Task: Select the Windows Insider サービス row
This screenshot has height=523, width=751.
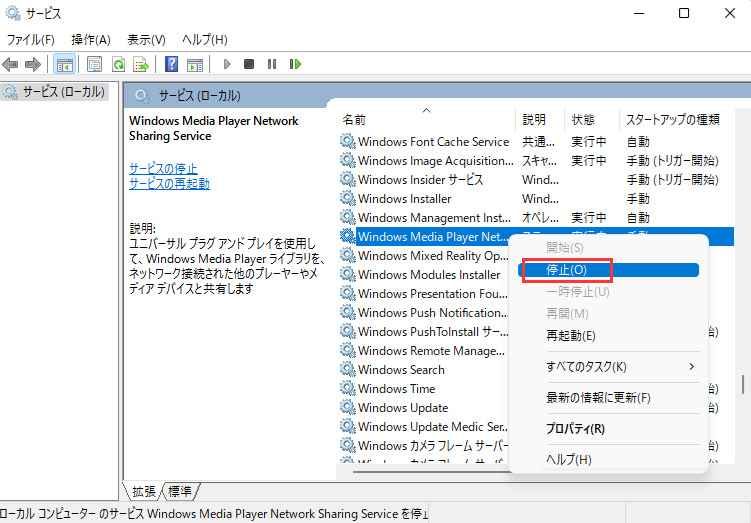Action: [x=536, y=179]
